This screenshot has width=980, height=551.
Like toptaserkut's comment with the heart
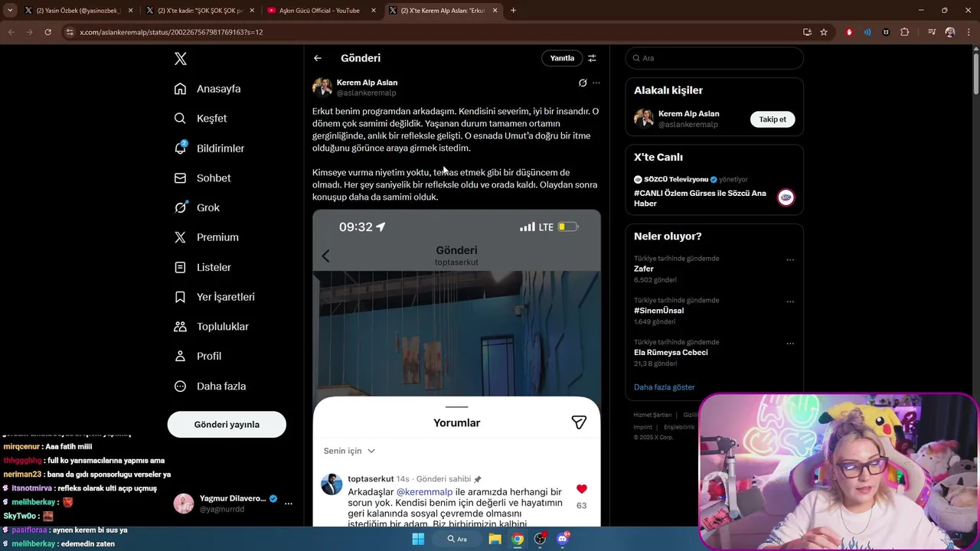pyautogui.click(x=582, y=489)
